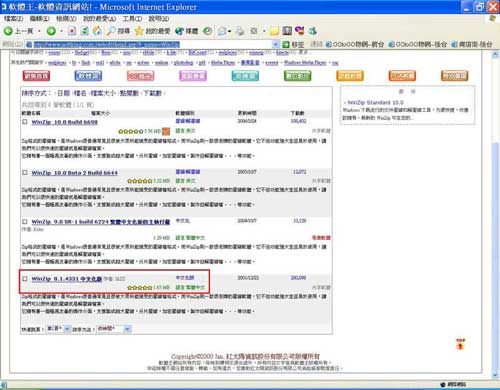Tick checkbox beside WinZip 10.0 Build 6698
Image resolution: width=500 pixels, height=390 pixels.
pos(25,122)
